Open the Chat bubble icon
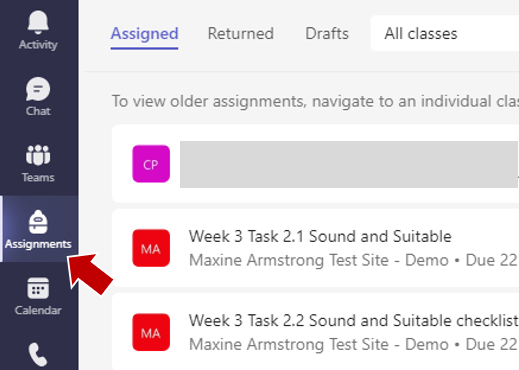 coord(38,89)
